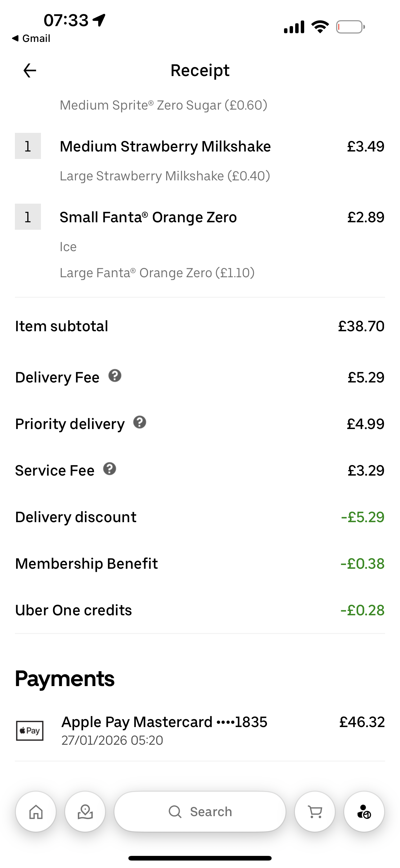Tap the Small Fanta Orange Zero item
The height and width of the screenshot is (868, 400).
[148, 217]
